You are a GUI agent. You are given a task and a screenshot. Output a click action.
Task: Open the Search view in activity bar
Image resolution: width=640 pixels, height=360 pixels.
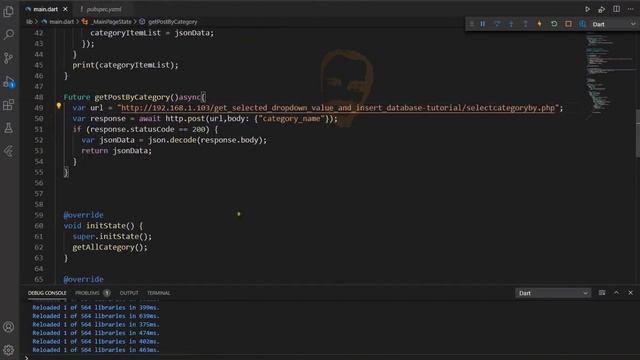9,35
